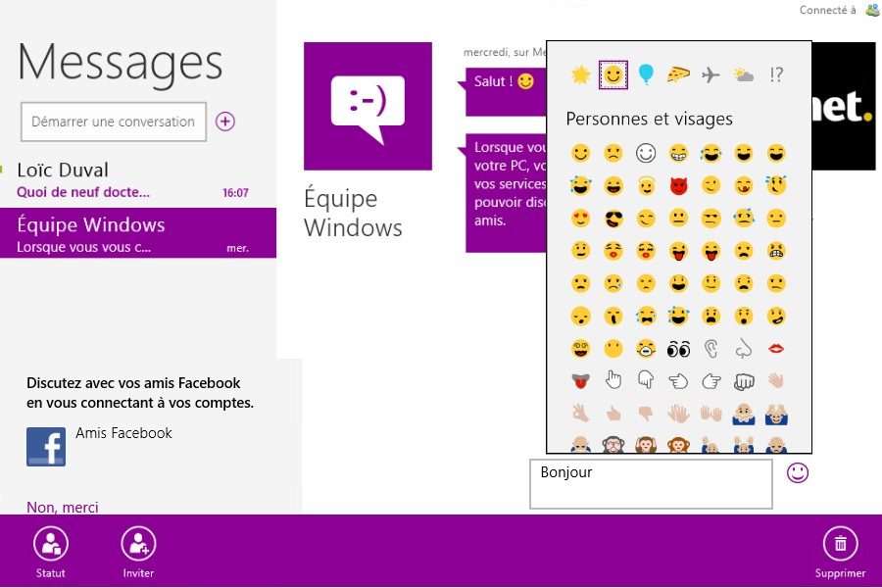The width and height of the screenshot is (882, 588).
Task: Insert the face without mouth emoji
Action: (x=613, y=349)
